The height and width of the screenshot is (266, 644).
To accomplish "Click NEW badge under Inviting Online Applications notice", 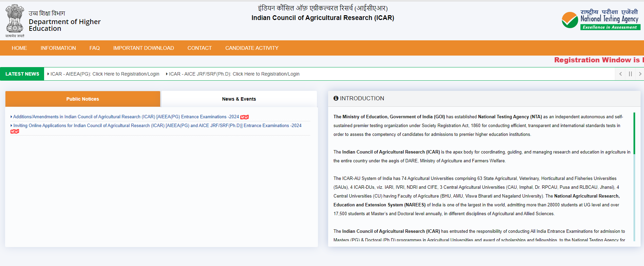I will point(15,131).
